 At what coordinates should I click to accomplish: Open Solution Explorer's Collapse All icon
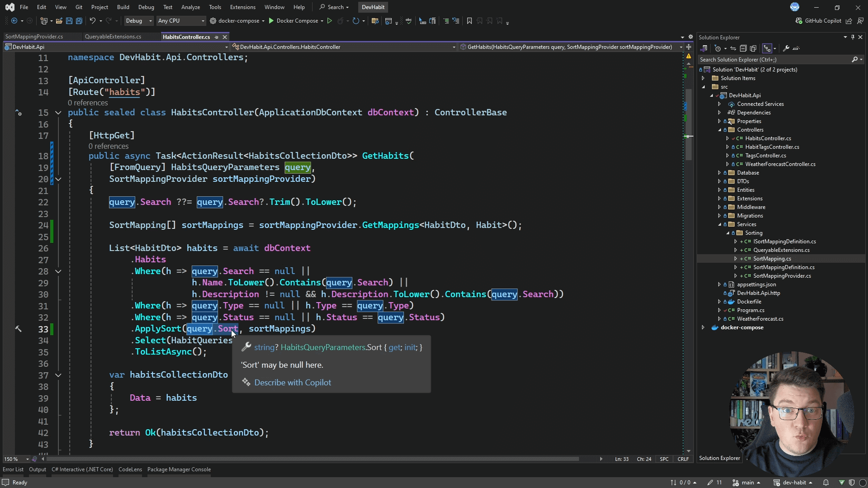[743, 48]
